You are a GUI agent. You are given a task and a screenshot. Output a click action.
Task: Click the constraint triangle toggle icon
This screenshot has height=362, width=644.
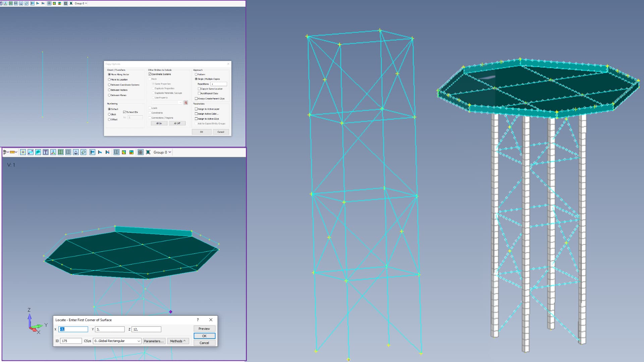coord(76,152)
